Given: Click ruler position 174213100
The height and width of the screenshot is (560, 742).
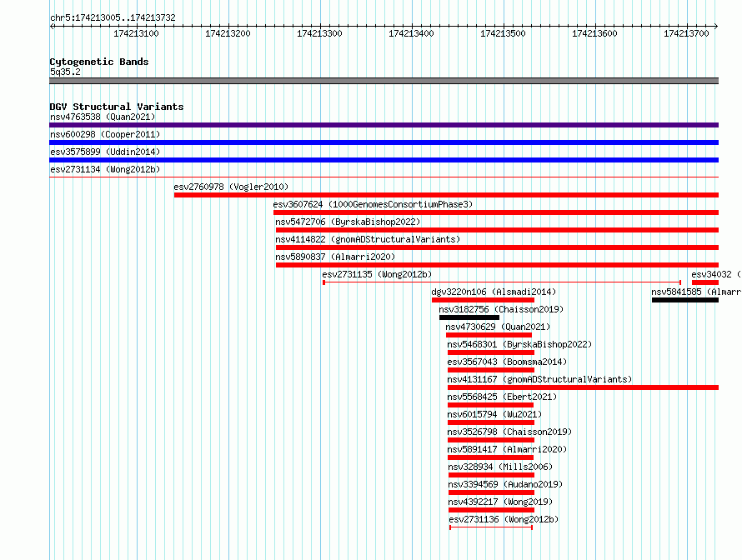Looking at the screenshot, I should click(x=136, y=33).
